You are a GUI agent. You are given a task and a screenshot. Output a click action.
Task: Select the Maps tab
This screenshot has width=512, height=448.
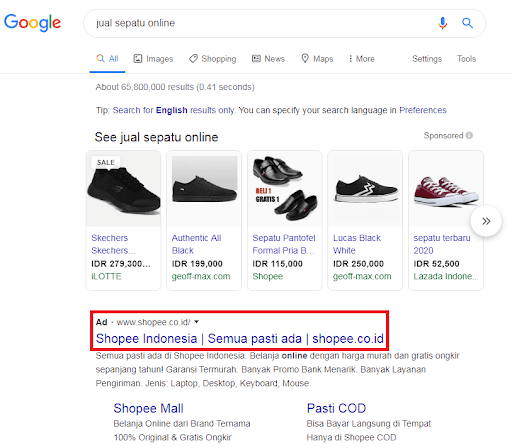317,59
